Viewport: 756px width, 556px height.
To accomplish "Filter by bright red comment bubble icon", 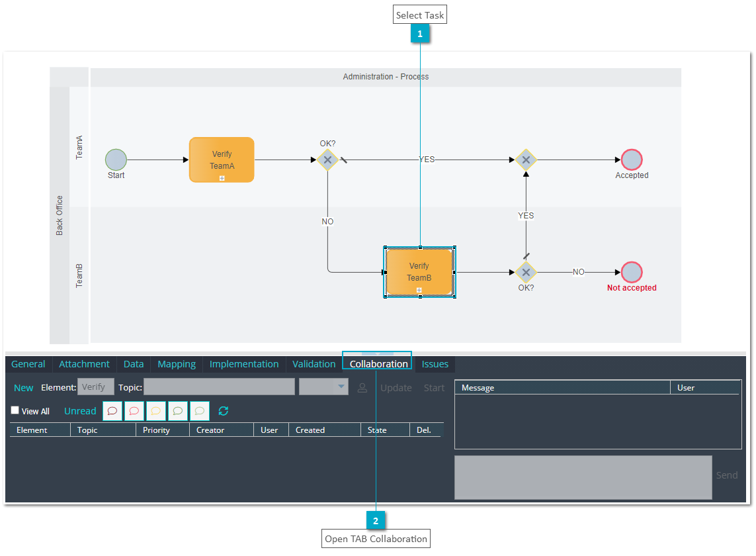I will (x=134, y=411).
